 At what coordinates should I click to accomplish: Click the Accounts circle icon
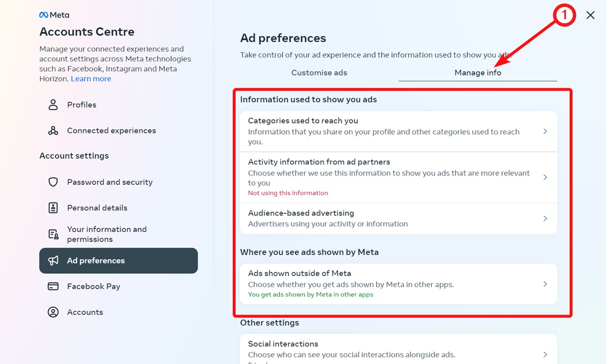[x=52, y=312]
